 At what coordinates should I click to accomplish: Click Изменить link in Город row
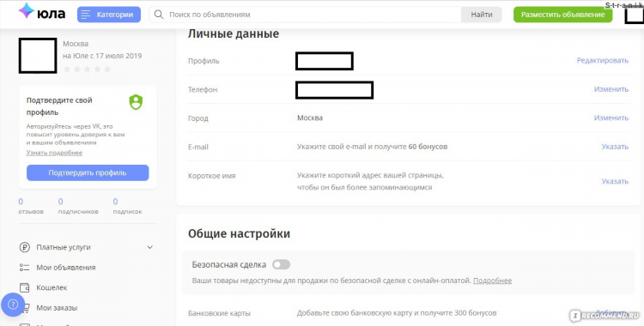click(611, 118)
